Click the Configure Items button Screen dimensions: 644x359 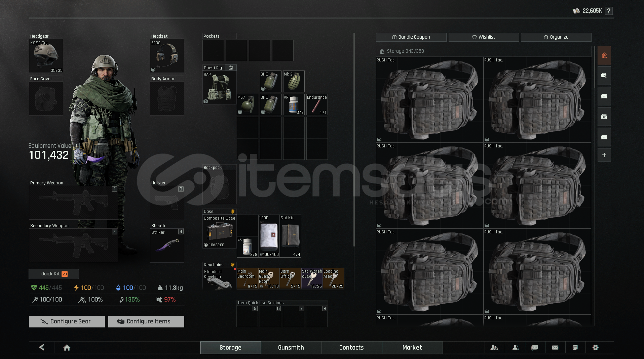coord(146,321)
